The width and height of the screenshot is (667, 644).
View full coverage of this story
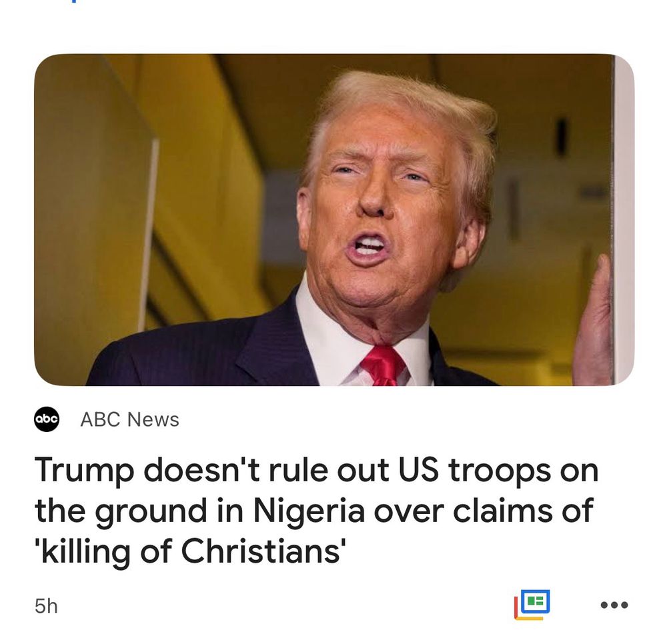coord(532,605)
